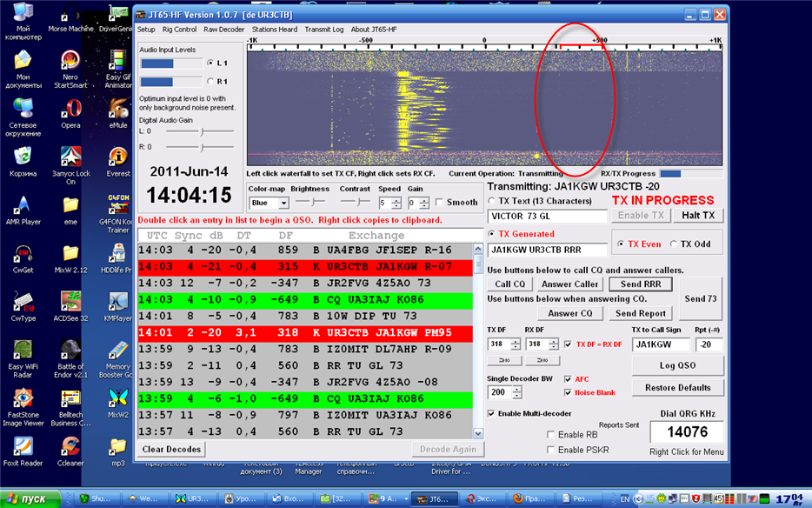Open the Запуск Lock On desktop icon
The width and height of the screenshot is (812, 508).
coord(70,166)
